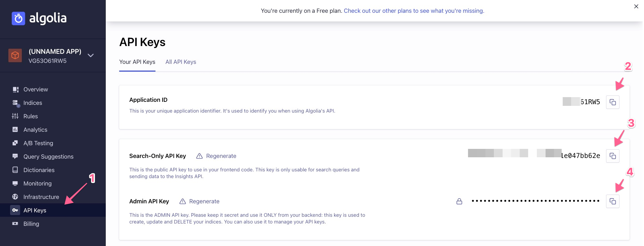This screenshot has width=644, height=246.
Task: Open Indices icon in sidebar
Action: [15, 103]
